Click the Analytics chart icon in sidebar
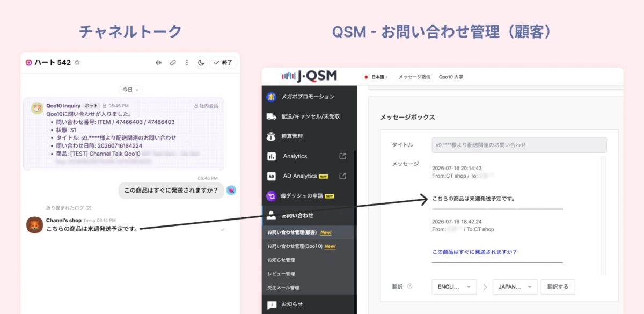Viewport: 644px width, 314px height. [x=272, y=156]
